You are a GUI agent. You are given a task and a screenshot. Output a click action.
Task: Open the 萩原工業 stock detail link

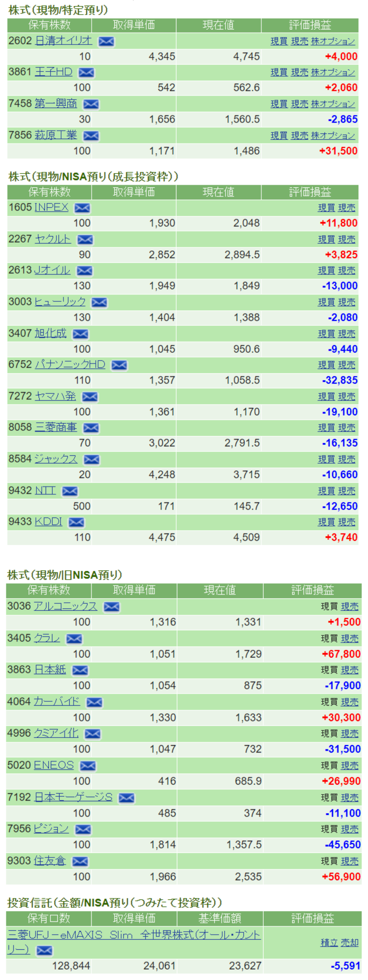pos(56,135)
